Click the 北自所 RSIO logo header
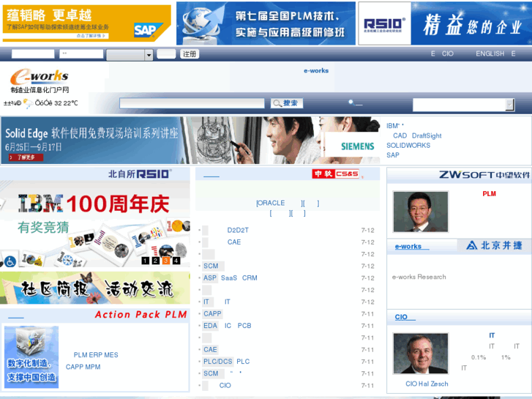532x399 pixels. point(140,174)
